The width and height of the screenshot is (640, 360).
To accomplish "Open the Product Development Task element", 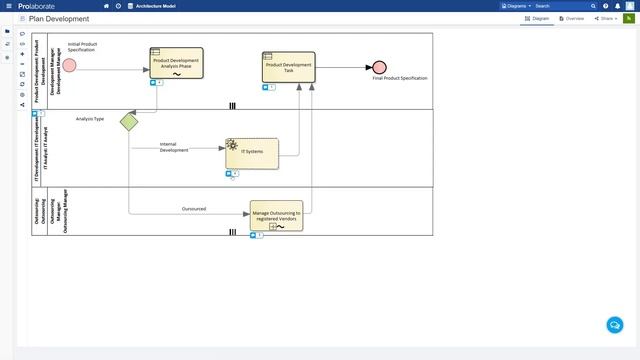I will (289, 67).
